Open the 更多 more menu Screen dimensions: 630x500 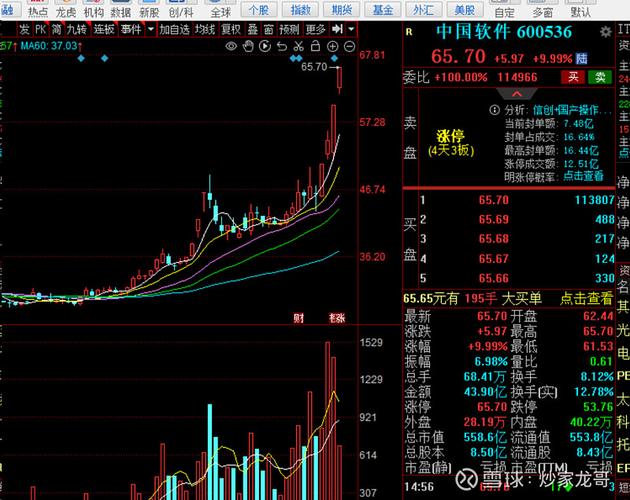tap(315, 29)
